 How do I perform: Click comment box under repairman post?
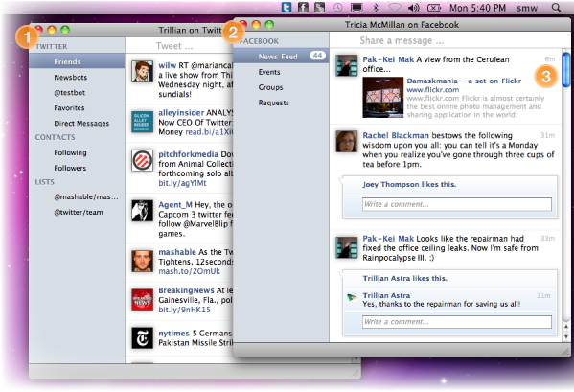[456, 322]
